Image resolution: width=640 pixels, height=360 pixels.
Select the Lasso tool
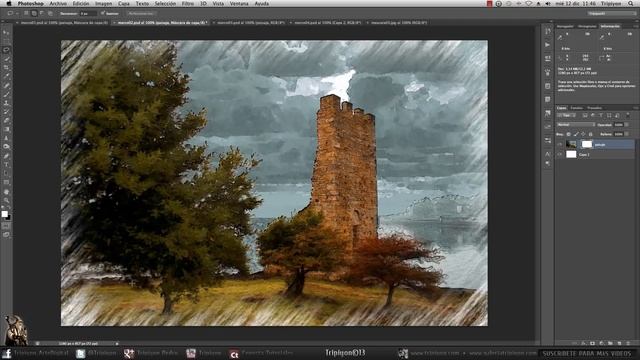(6, 50)
